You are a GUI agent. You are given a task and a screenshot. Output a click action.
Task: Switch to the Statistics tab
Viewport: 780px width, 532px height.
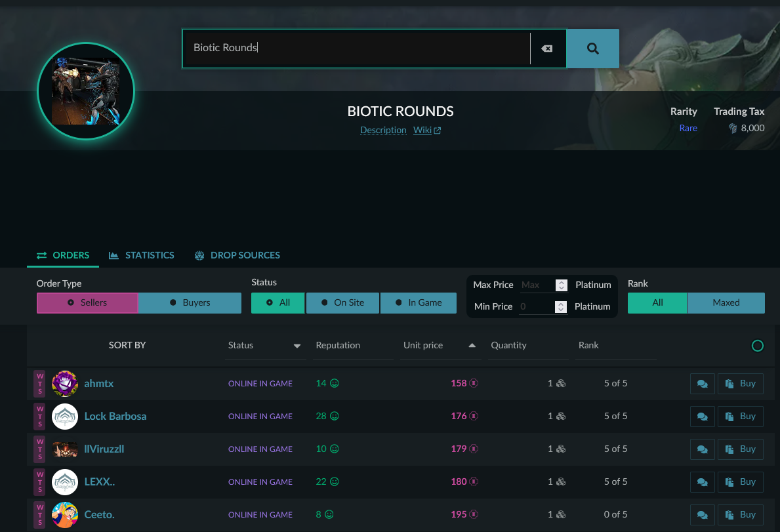(141, 256)
